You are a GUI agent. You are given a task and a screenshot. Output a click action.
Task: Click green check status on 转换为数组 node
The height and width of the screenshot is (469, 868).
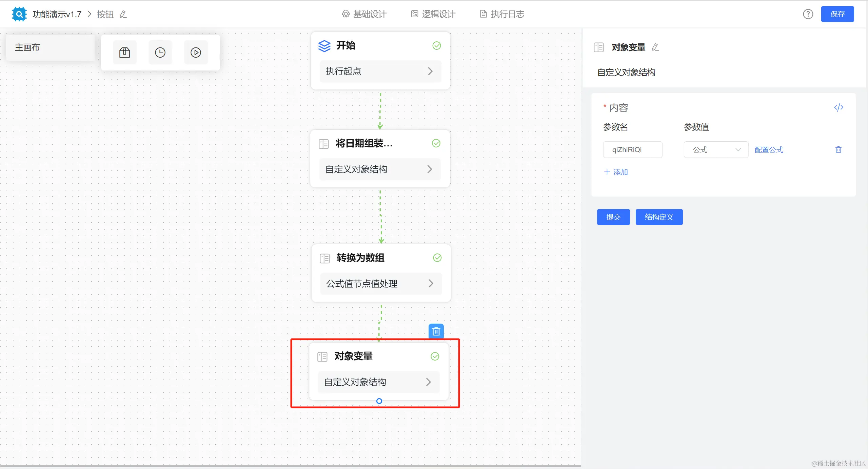pos(437,258)
